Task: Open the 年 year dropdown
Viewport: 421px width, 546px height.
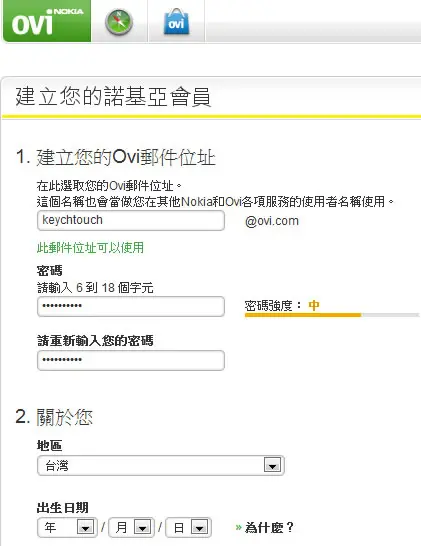Action: (67, 528)
